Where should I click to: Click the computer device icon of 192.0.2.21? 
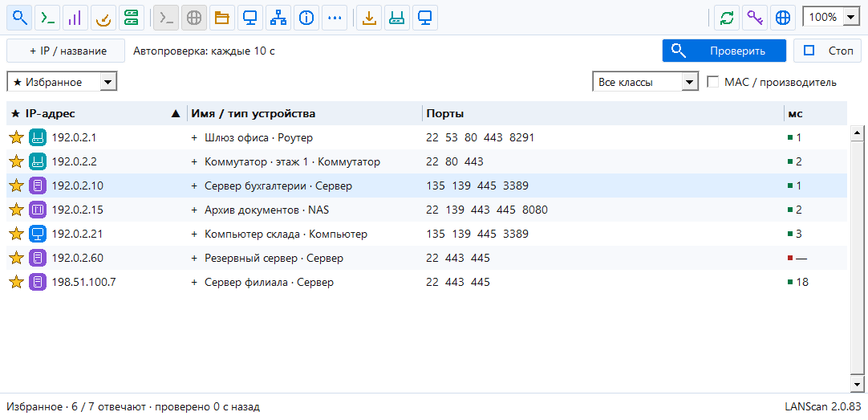pyautogui.click(x=38, y=234)
